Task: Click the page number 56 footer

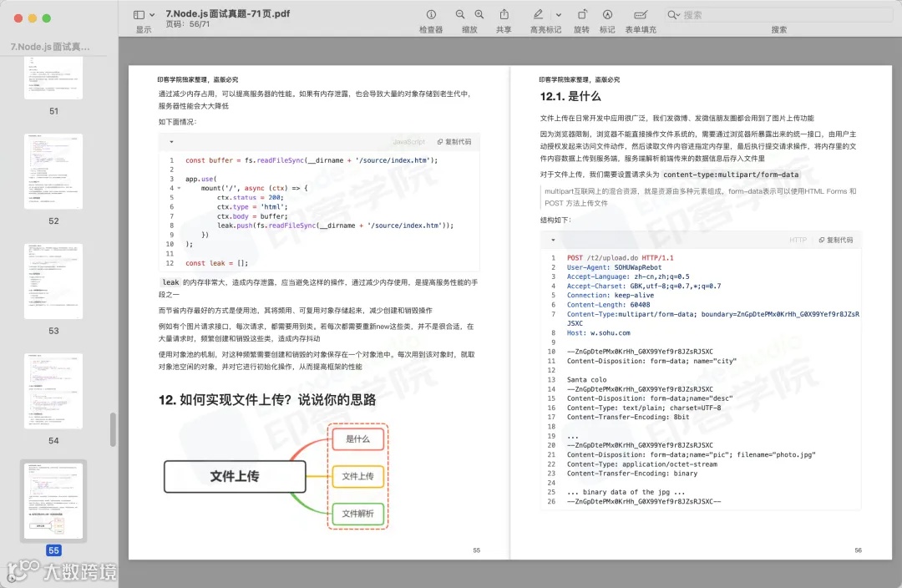Action: [859, 550]
